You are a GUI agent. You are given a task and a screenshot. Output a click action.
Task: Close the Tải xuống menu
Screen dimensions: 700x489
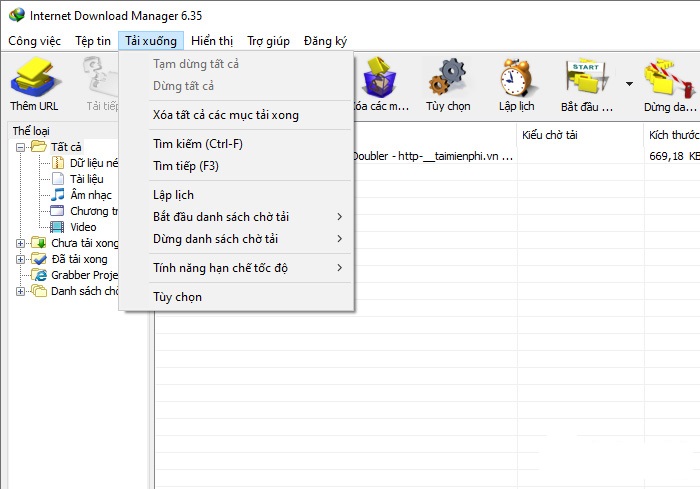pos(151,41)
